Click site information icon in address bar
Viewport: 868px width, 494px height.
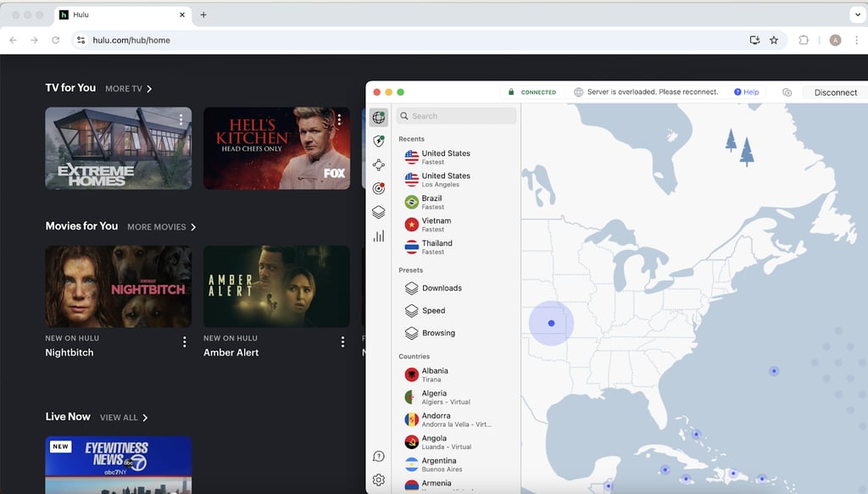tap(81, 40)
